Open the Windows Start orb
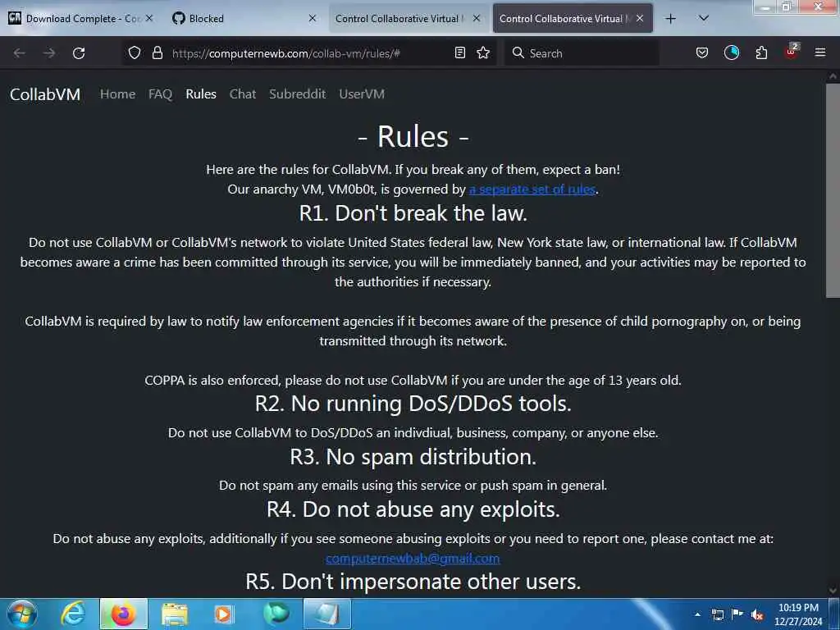Image resolution: width=840 pixels, height=630 pixels. 22,614
